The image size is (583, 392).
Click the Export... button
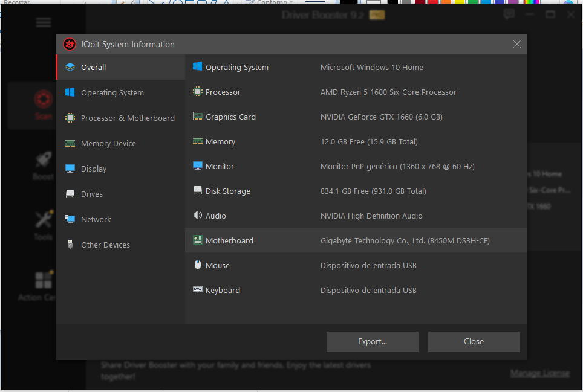(372, 341)
